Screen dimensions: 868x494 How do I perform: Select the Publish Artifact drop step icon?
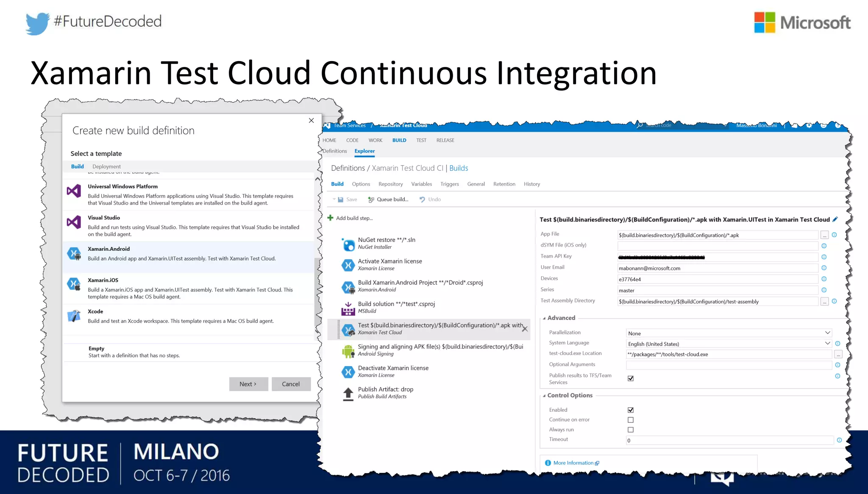[x=348, y=394]
